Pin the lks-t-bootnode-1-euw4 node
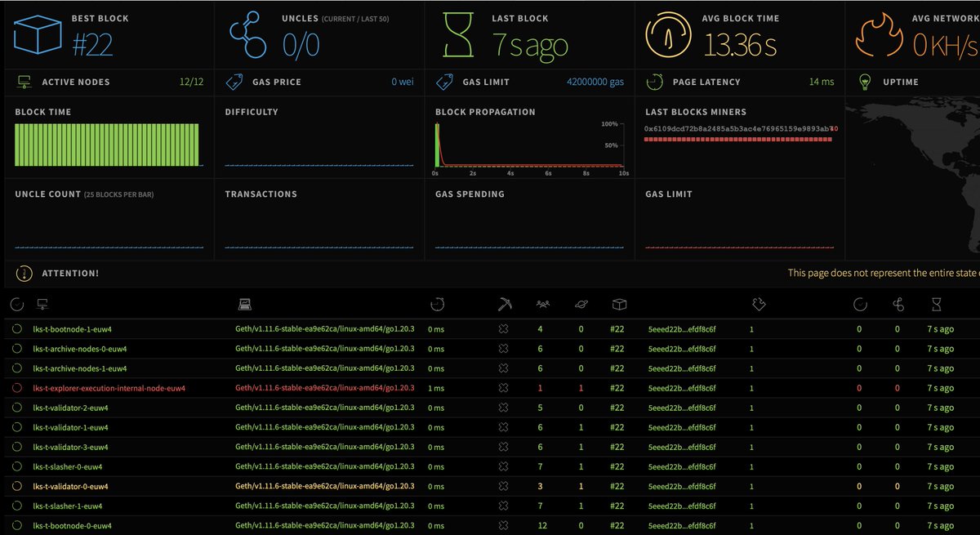The height and width of the screenshot is (535, 980). click(17, 329)
